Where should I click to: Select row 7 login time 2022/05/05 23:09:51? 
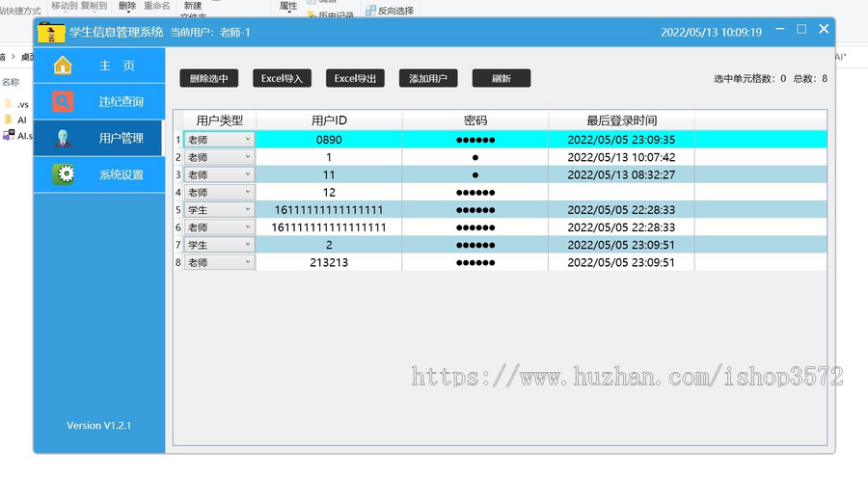point(621,245)
